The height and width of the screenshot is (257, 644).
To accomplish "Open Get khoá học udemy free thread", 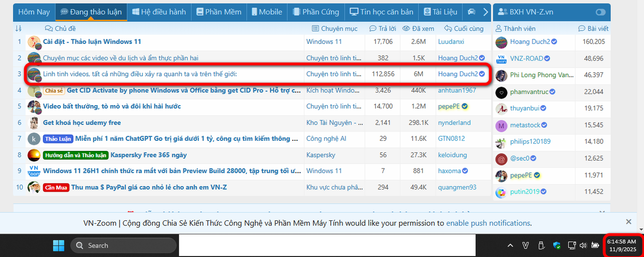I will coord(82,122).
